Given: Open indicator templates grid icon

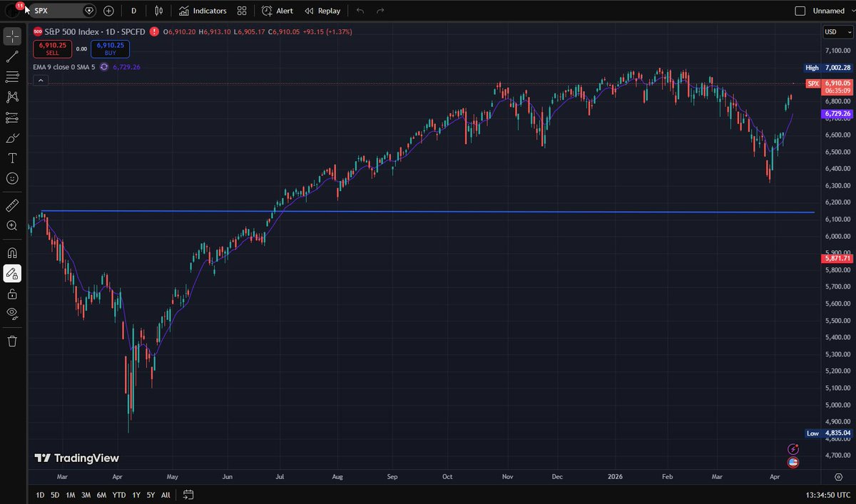Looking at the screenshot, I should (242, 11).
